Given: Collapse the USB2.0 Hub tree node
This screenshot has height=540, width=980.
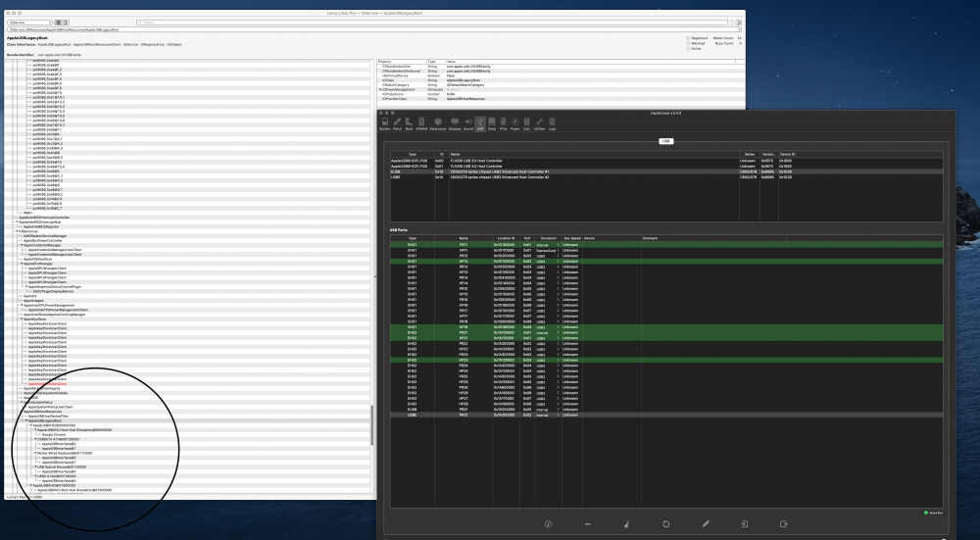Looking at the screenshot, I should click(x=35, y=476).
